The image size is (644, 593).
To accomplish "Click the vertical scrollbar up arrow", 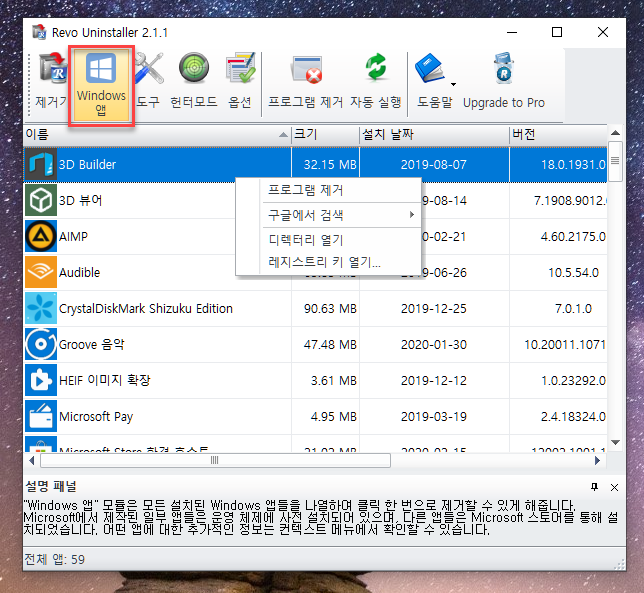I will 615,133.
